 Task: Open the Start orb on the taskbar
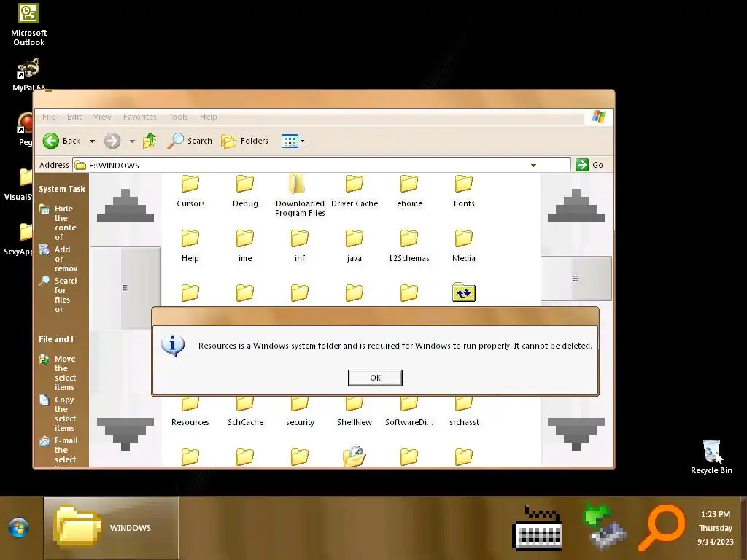18,528
